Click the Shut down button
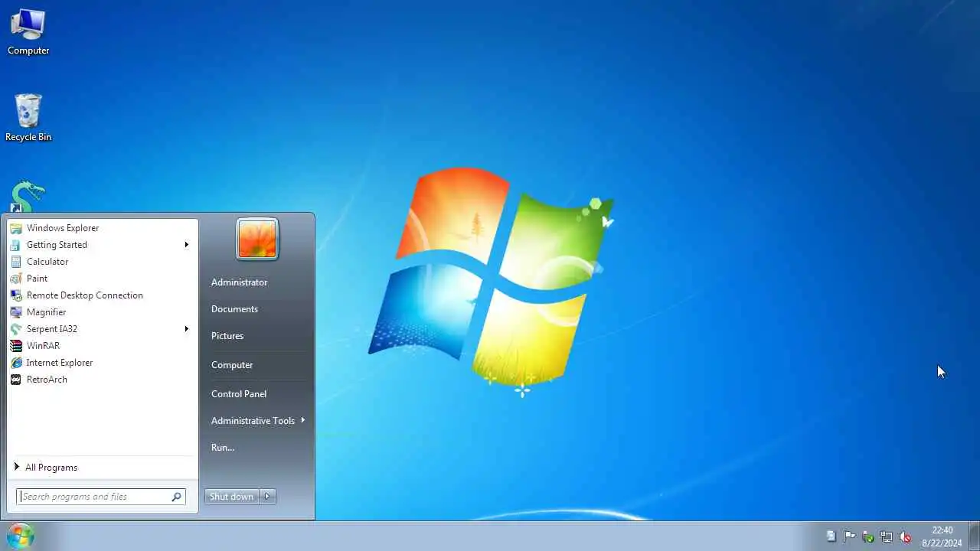This screenshot has width=980, height=551. 232,497
